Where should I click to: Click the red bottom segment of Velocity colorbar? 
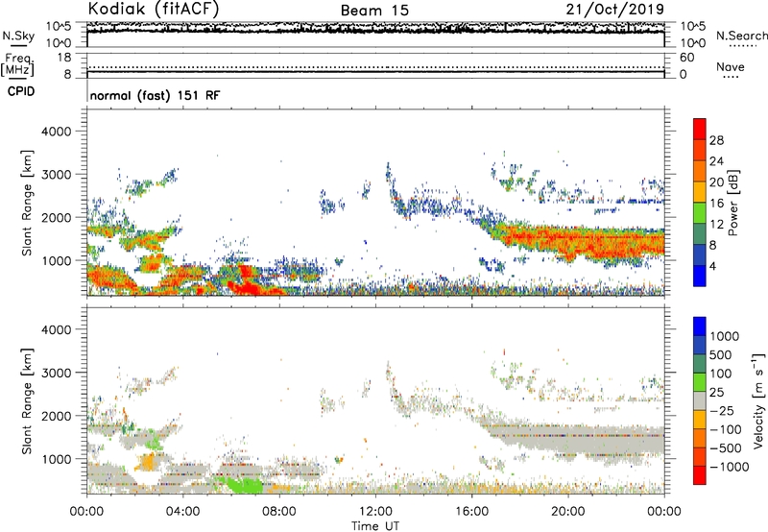(x=700, y=475)
